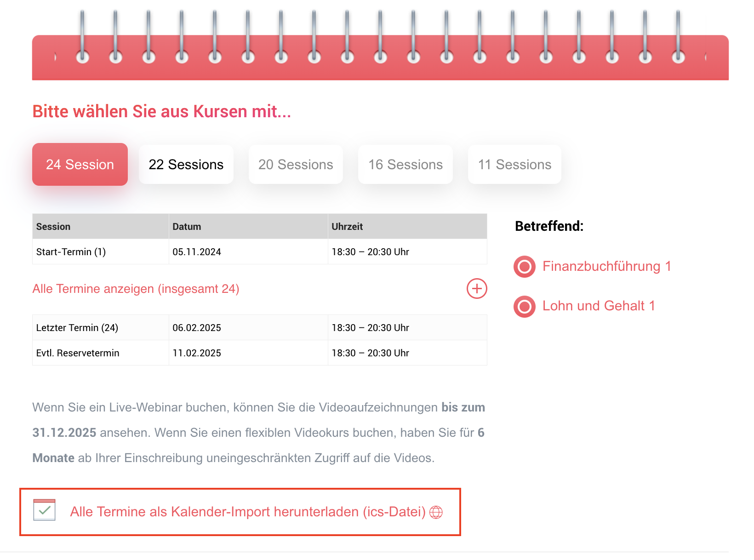The image size is (754, 560).
Task: Click the 'Start-Termin (1)' cell
Action: (101, 251)
